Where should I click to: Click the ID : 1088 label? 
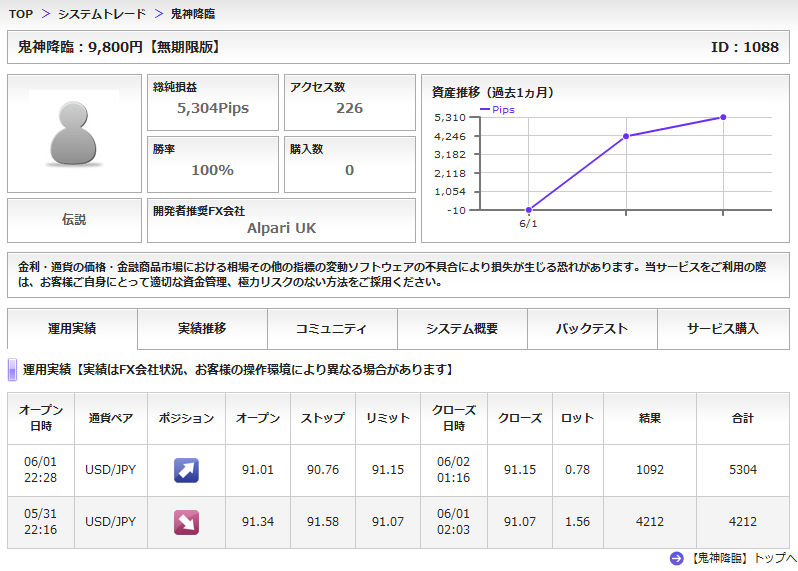745,47
